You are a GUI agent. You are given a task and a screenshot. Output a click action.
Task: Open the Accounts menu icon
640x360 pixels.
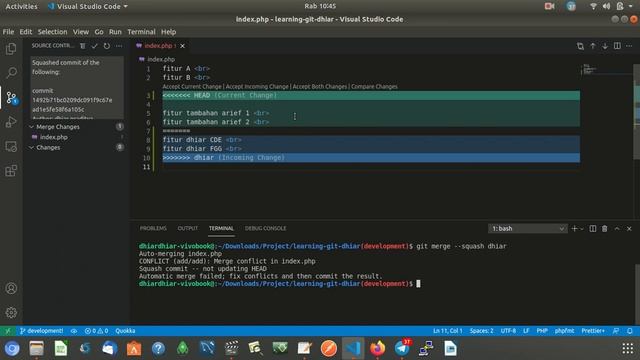[x=11, y=288]
